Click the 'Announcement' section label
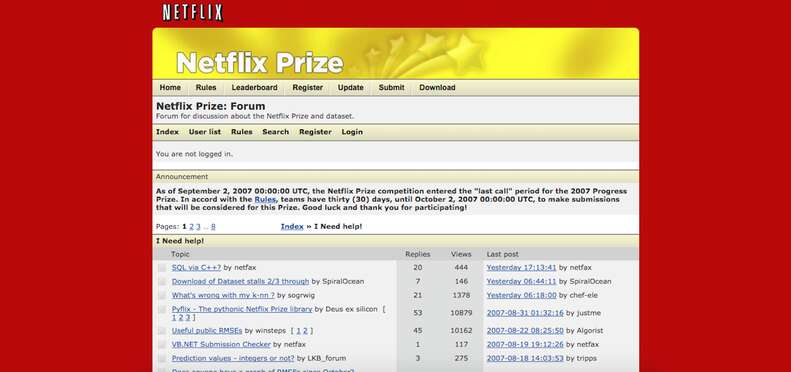Image resolution: width=791 pixels, height=372 pixels. (182, 177)
